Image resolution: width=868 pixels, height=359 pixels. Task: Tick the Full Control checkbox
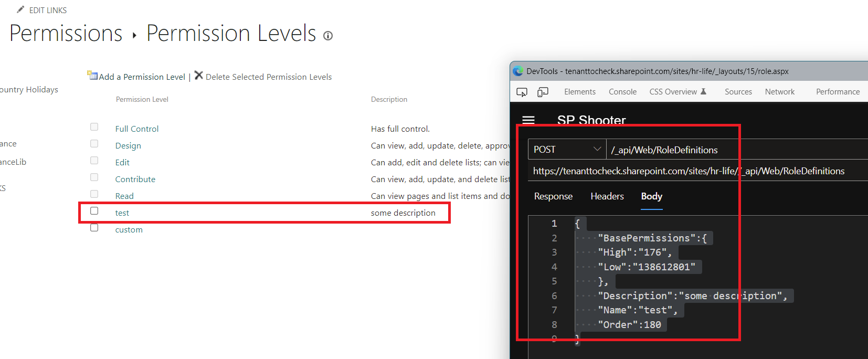[x=94, y=127]
